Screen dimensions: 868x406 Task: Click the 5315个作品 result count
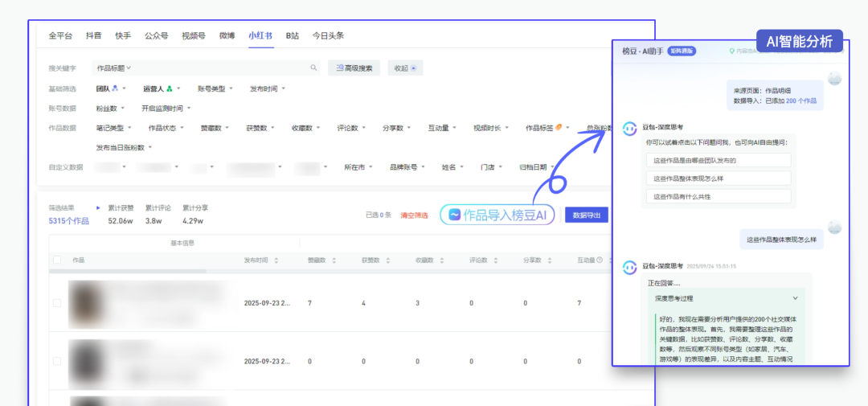click(68, 221)
